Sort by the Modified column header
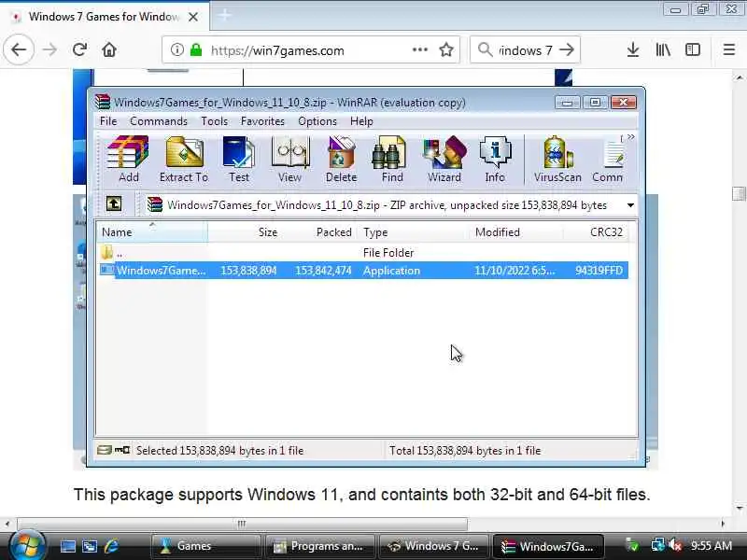 pyautogui.click(x=515, y=232)
